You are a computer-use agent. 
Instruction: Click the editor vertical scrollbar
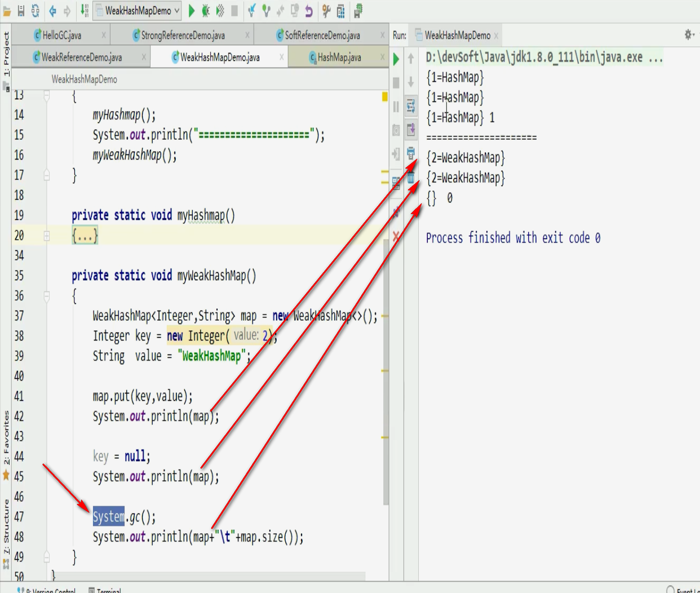386,372
